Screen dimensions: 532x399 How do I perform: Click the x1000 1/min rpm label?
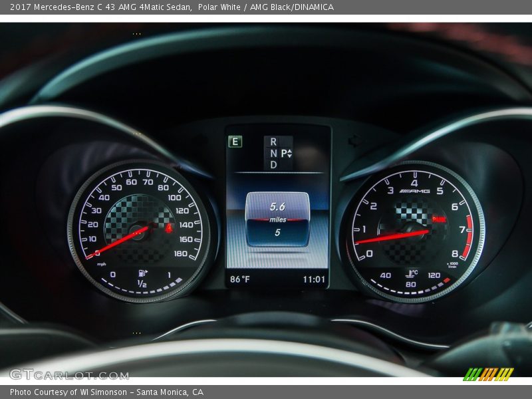click(x=453, y=265)
